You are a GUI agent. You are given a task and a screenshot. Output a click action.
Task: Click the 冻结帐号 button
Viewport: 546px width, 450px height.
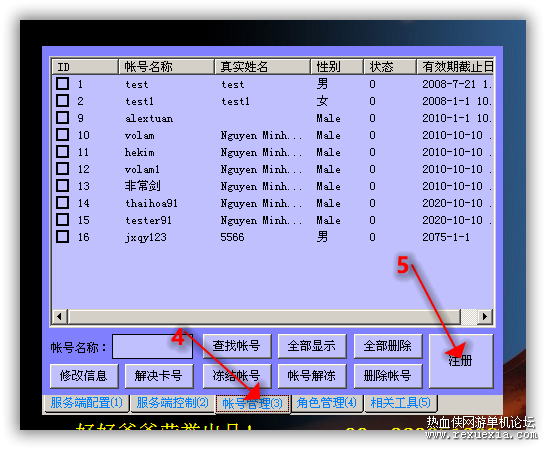coord(237,376)
